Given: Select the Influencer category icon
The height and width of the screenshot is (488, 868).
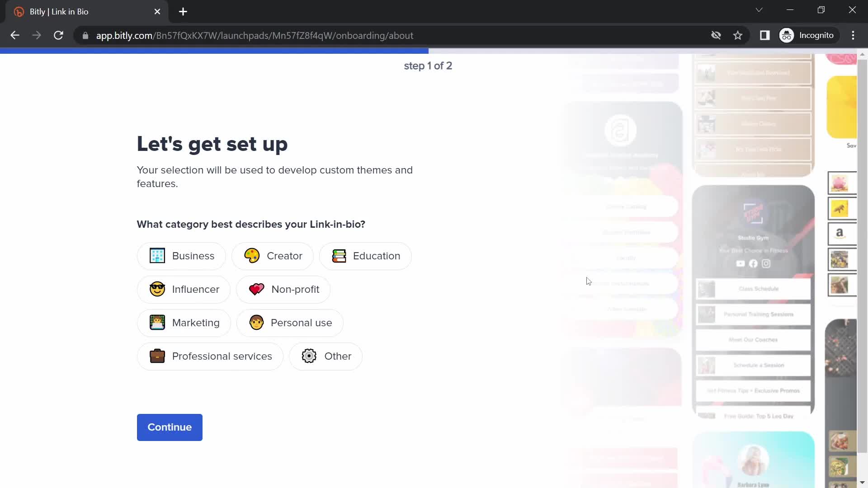Looking at the screenshot, I should point(157,289).
